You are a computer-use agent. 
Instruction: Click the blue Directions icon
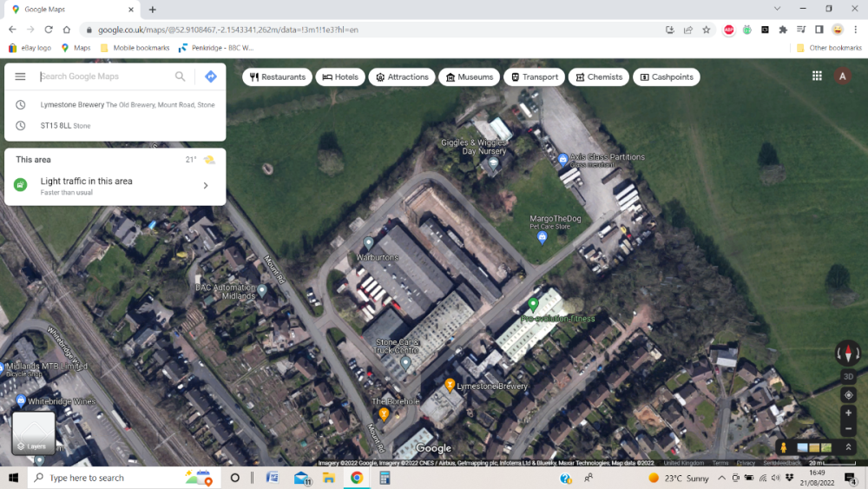click(x=210, y=76)
